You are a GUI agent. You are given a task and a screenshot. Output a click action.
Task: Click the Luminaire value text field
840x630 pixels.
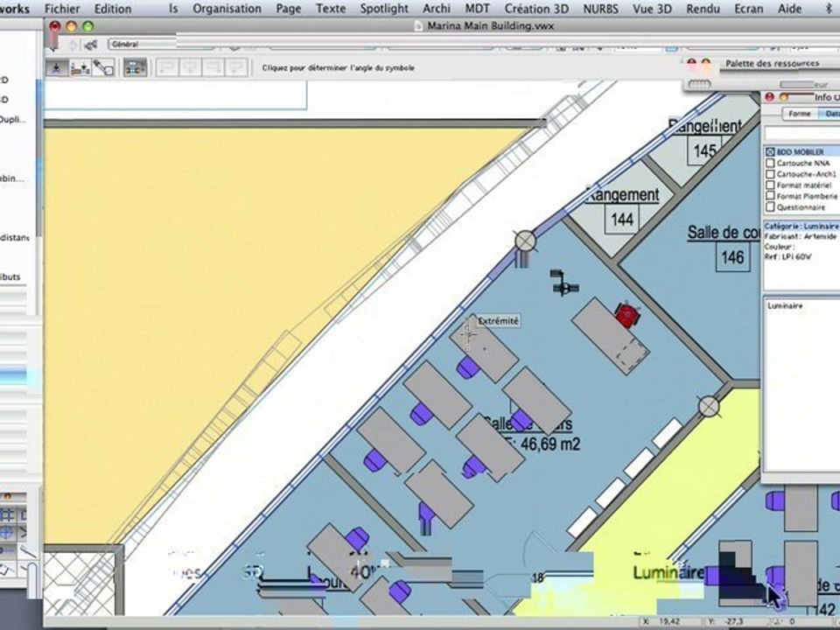[802, 383]
